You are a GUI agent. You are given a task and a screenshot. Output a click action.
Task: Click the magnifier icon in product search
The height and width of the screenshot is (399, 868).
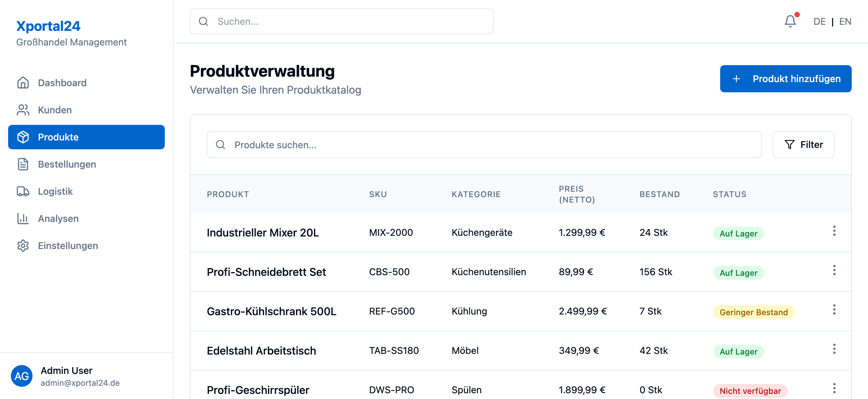220,145
